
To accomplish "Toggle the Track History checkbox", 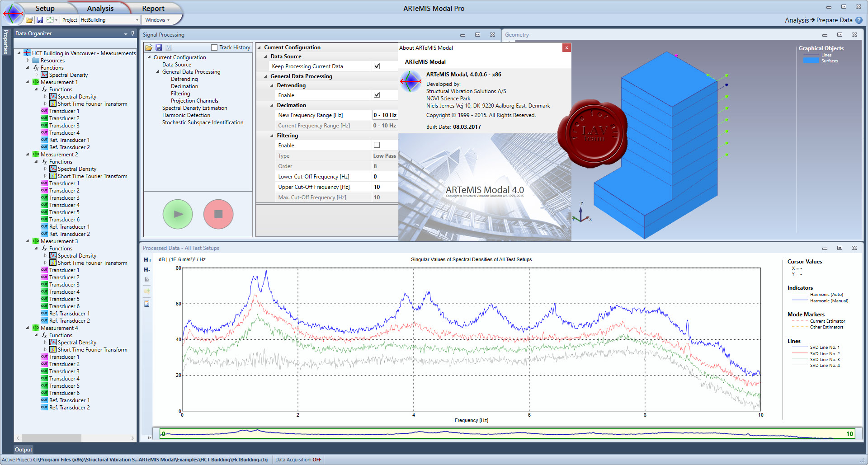I will (x=214, y=47).
